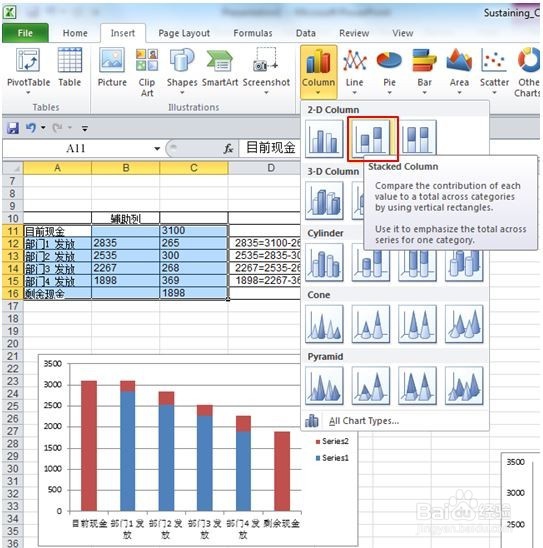Screen dimensions: 543x548
Task: Switch to the Data tab
Action: tap(306, 33)
